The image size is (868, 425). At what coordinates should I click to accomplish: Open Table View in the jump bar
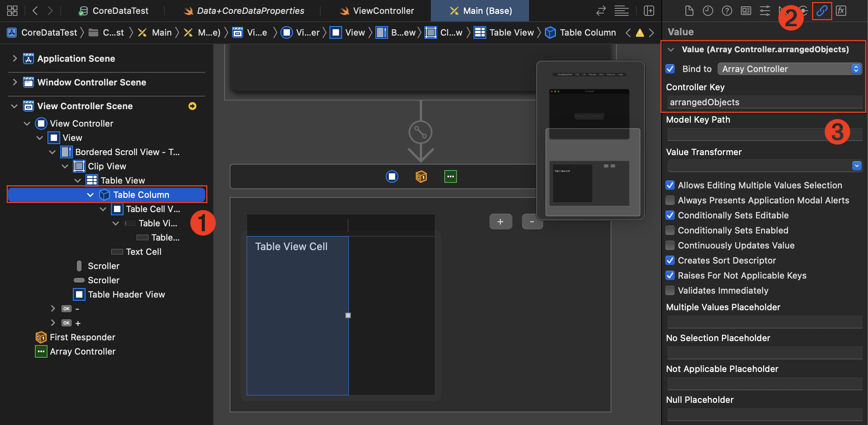pyautogui.click(x=504, y=33)
